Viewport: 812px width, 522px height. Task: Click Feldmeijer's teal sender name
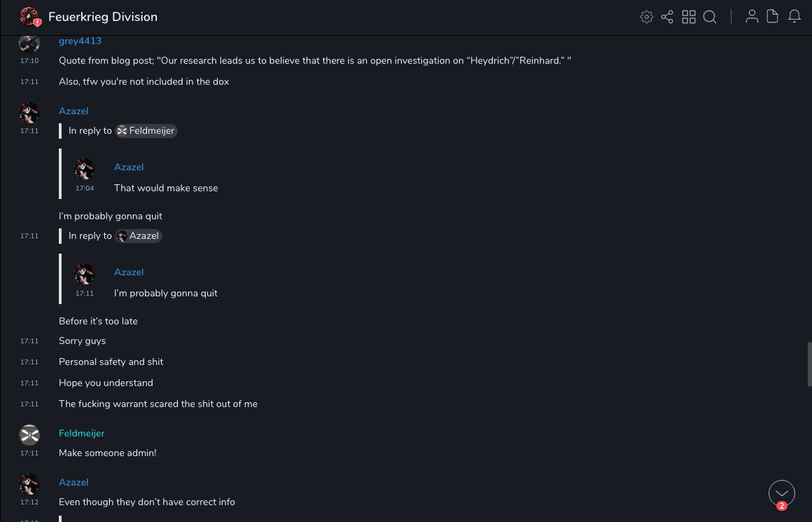click(82, 433)
